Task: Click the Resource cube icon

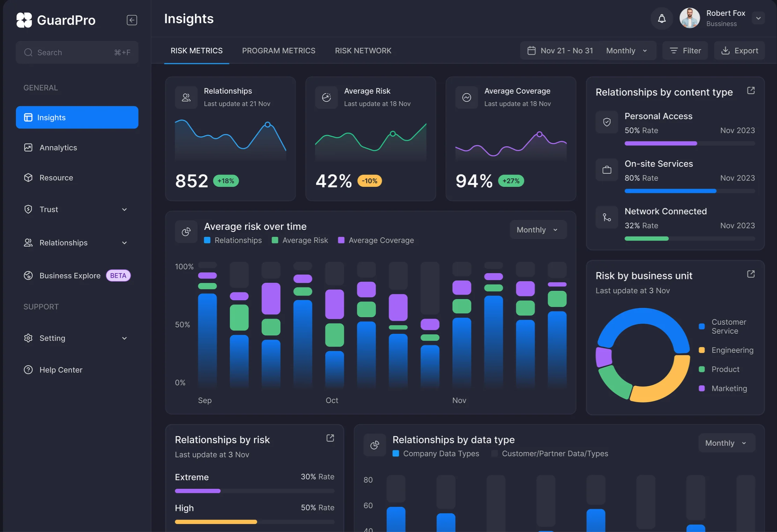Action: point(28,178)
